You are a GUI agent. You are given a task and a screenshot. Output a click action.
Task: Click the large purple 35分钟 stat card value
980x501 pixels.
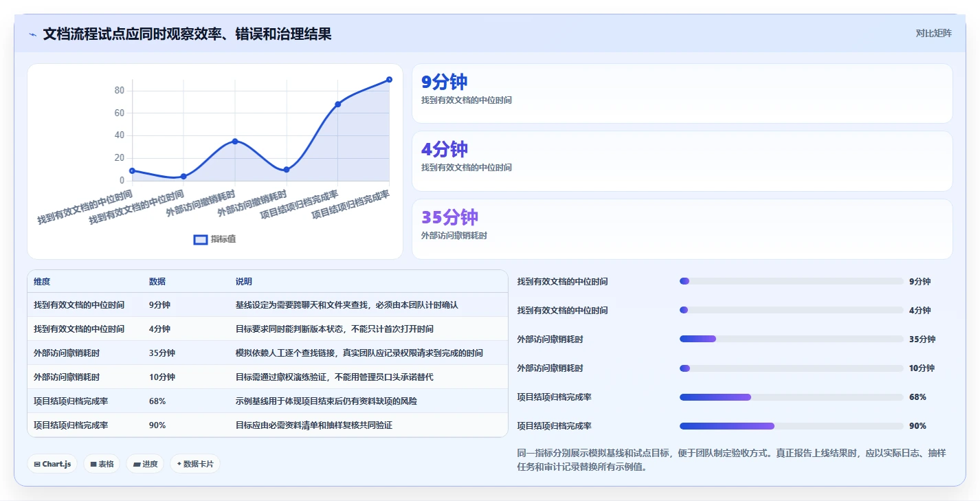pos(449,217)
